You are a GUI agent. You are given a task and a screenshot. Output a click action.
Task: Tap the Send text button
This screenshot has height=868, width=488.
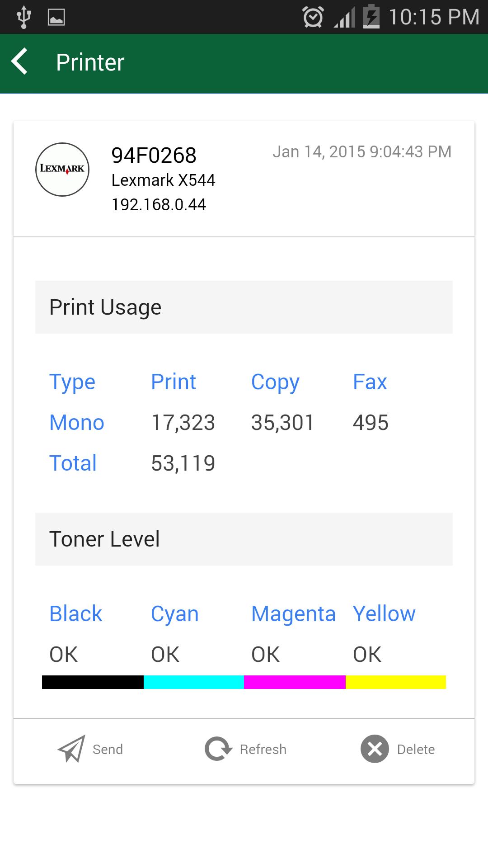[107, 749]
